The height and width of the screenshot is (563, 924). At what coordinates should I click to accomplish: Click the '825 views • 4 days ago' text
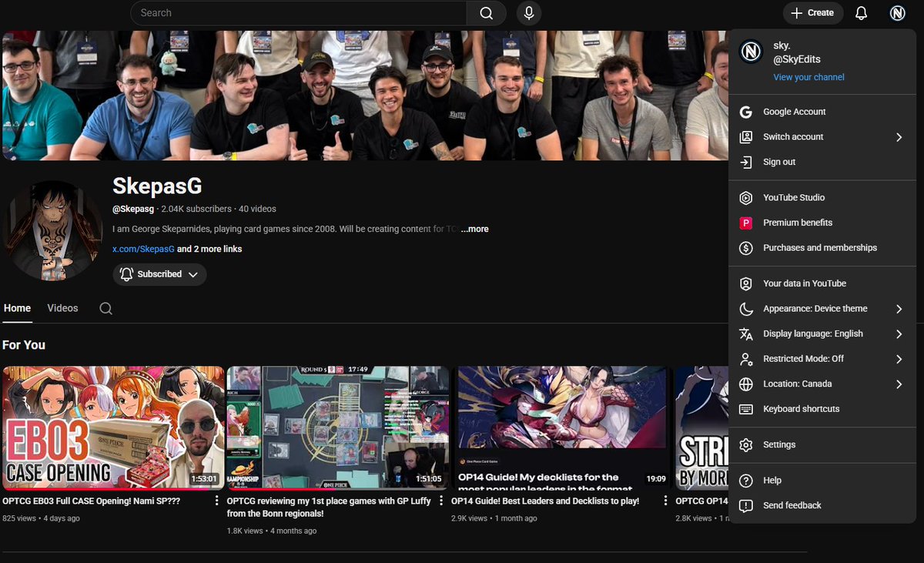(41, 518)
